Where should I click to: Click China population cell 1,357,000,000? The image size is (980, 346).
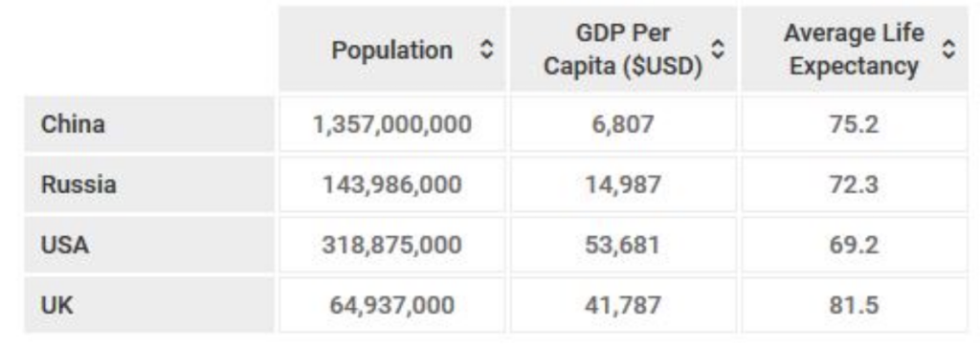[x=391, y=124]
